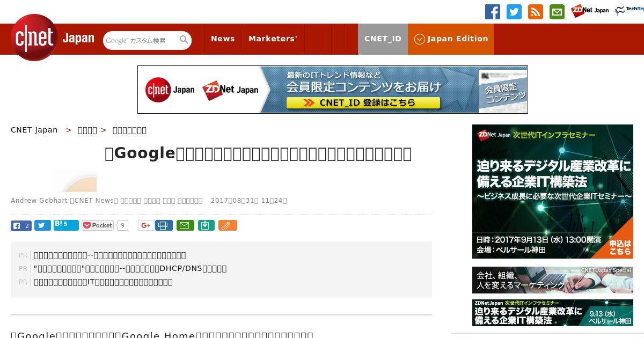Click the orange paperclip icon

228,225
